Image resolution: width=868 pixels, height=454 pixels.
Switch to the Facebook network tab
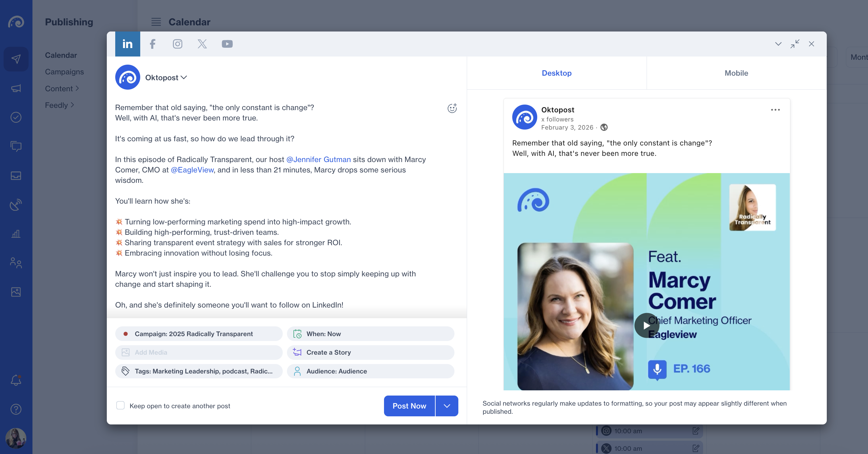[153, 44]
